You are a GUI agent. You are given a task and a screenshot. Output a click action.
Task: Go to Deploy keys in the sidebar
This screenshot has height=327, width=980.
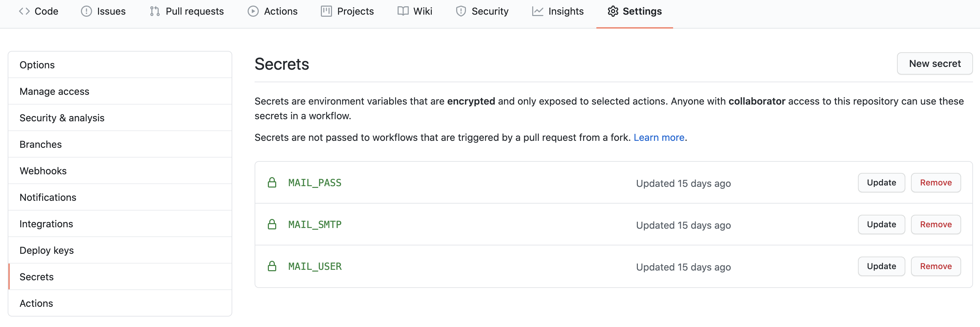tap(46, 250)
